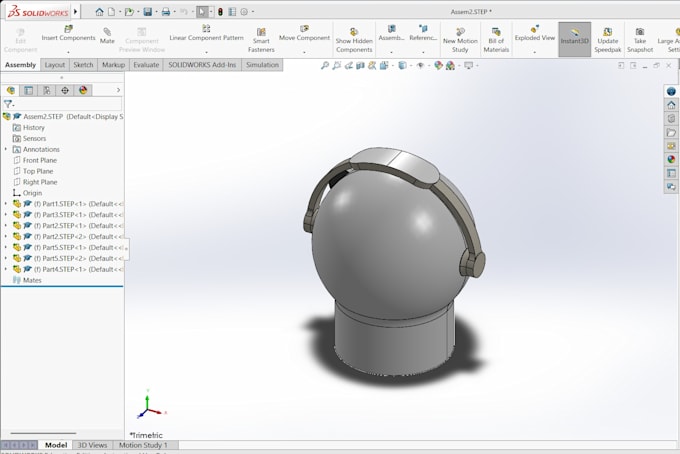
Task: Expand the SOLIDWORKS main menu arrow
Action: pyautogui.click(x=75, y=12)
